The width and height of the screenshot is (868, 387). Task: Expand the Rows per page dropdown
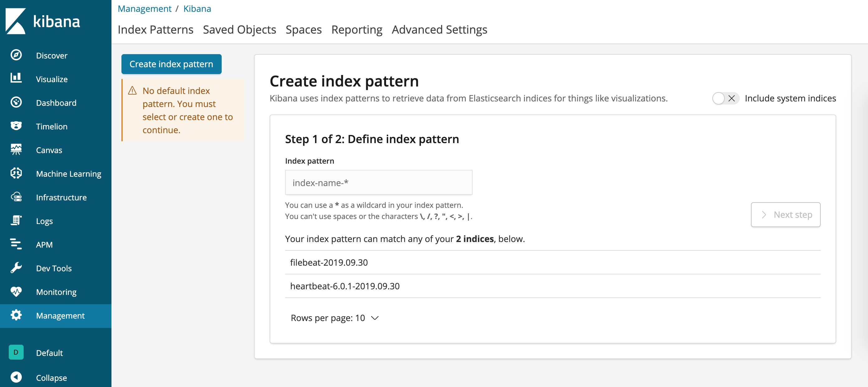[335, 318]
